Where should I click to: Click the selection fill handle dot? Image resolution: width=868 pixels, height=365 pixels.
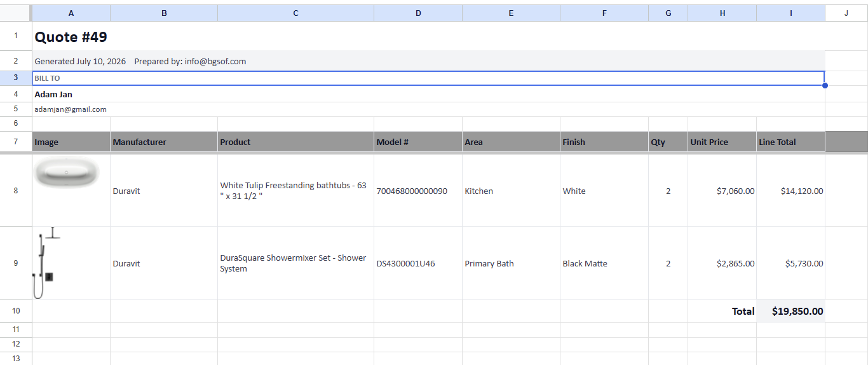tap(825, 85)
